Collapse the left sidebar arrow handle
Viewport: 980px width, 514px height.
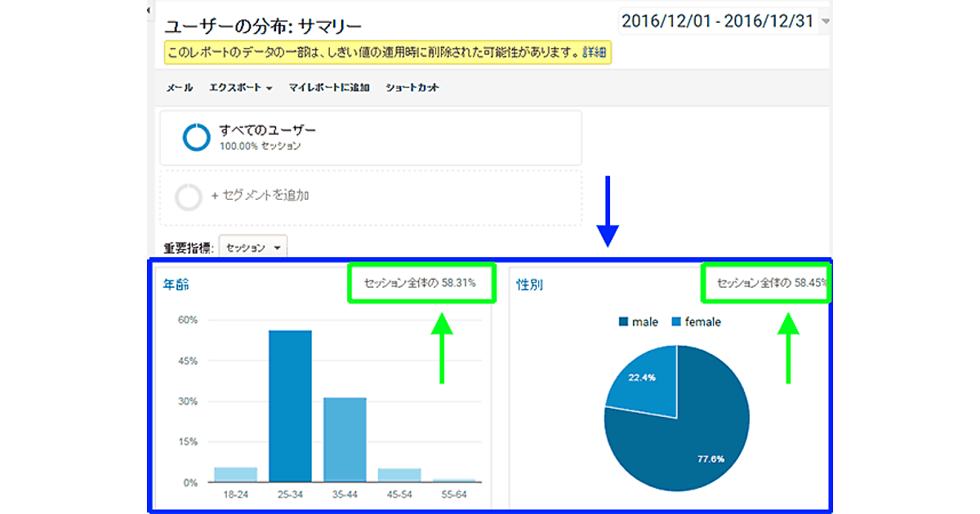pos(148,11)
